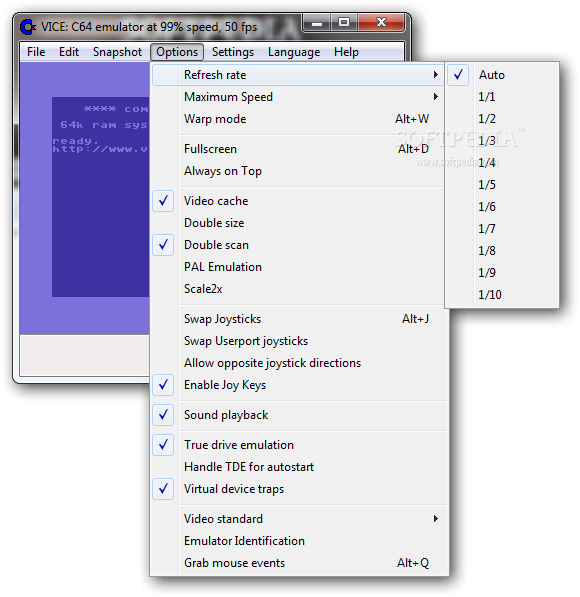Image resolution: width=580 pixels, height=597 pixels.
Task: Choose Swap Joysticks
Action: tap(298, 319)
